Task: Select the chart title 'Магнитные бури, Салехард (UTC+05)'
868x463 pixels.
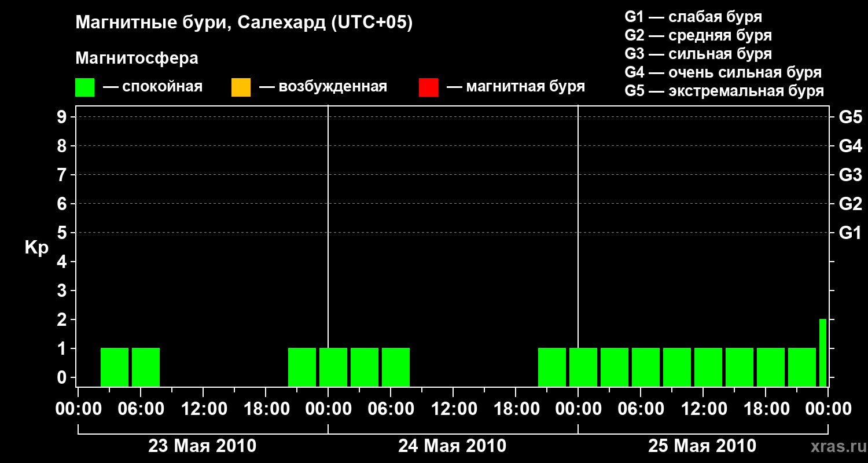Action: point(244,23)
